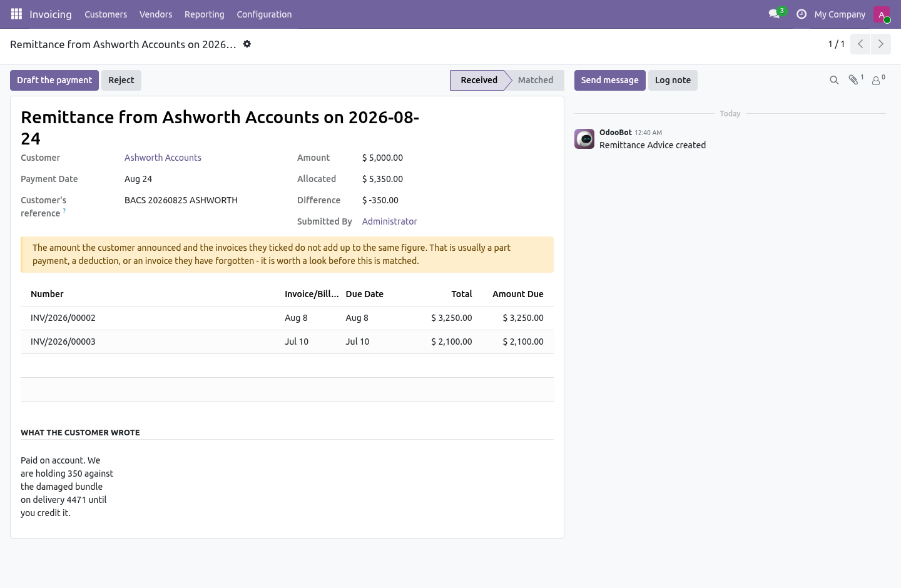Select the Matched status stage
The width and height of the screenshot is (901, 588).
(x=536, y=80)
